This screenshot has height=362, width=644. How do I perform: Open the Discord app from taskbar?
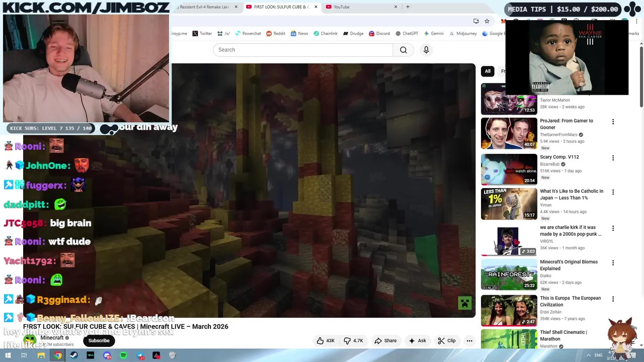coord(107,355)
